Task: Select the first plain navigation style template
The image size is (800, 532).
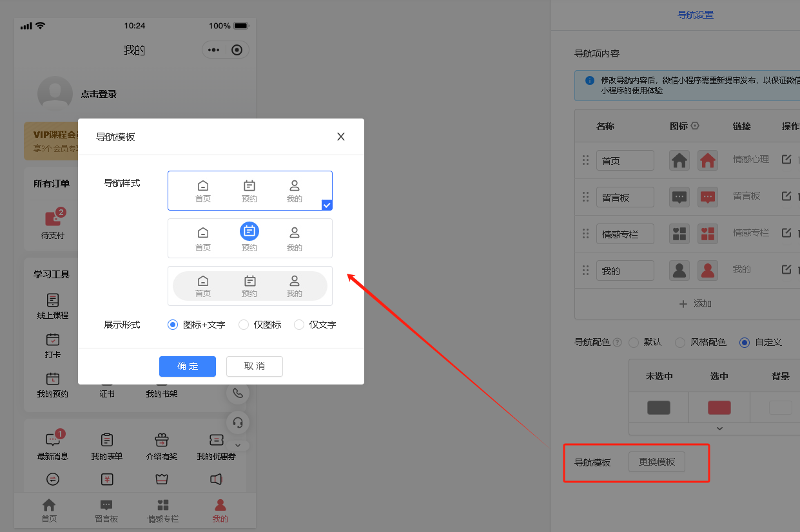Action: (250, 191)
